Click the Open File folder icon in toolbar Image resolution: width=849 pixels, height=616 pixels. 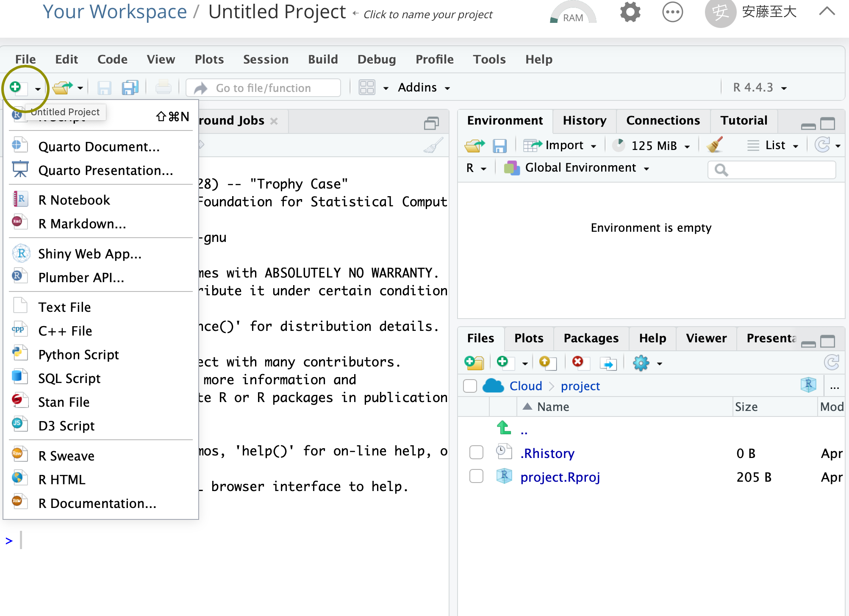click(x=63, y=88)
